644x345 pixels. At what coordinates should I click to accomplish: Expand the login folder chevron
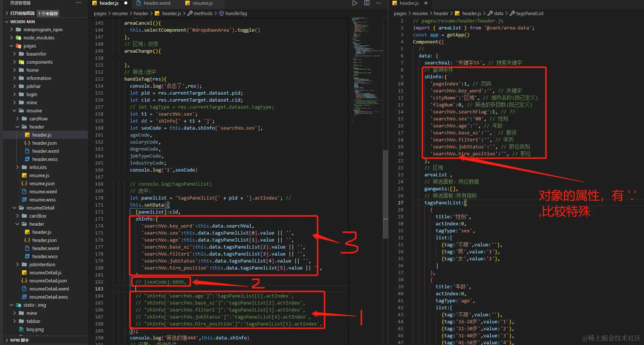coord(14,95)
